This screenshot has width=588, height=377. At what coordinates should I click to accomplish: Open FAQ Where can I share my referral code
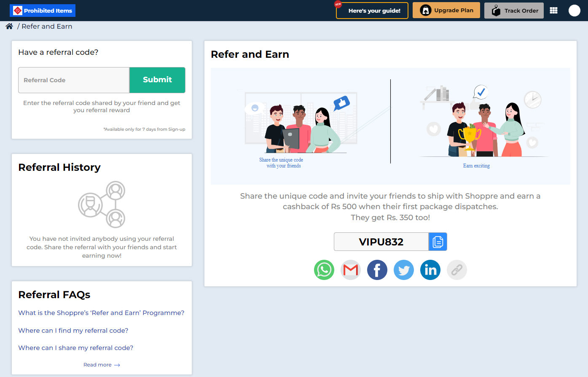[x=76, y=348]
